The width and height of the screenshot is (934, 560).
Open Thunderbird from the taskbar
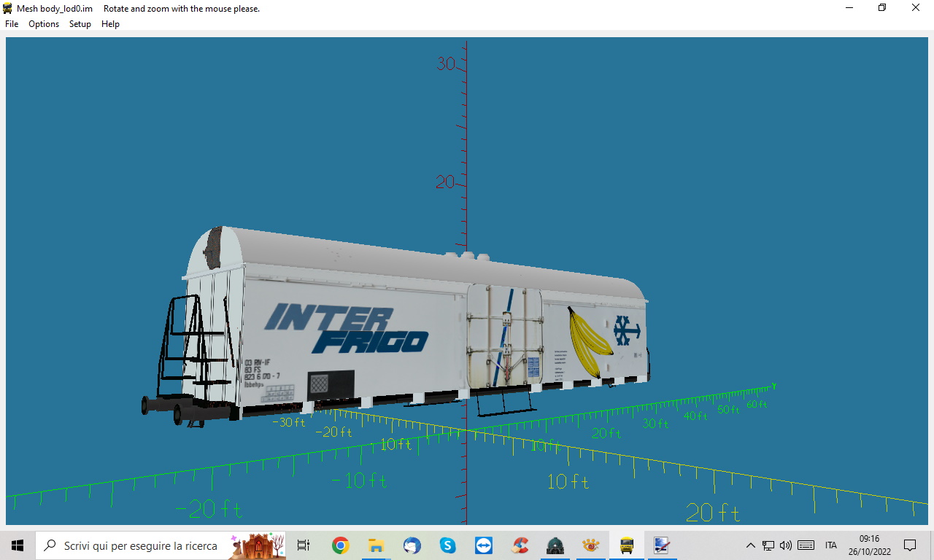pos(412,545)
